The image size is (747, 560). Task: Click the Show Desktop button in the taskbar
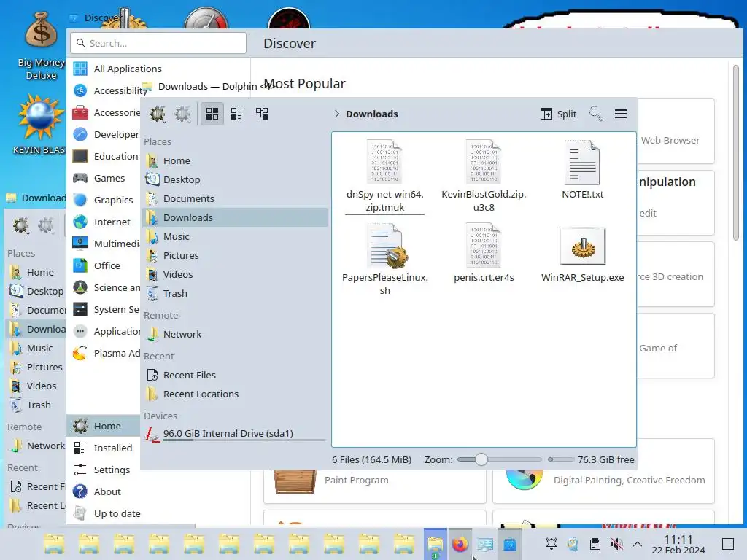point(727,544)
